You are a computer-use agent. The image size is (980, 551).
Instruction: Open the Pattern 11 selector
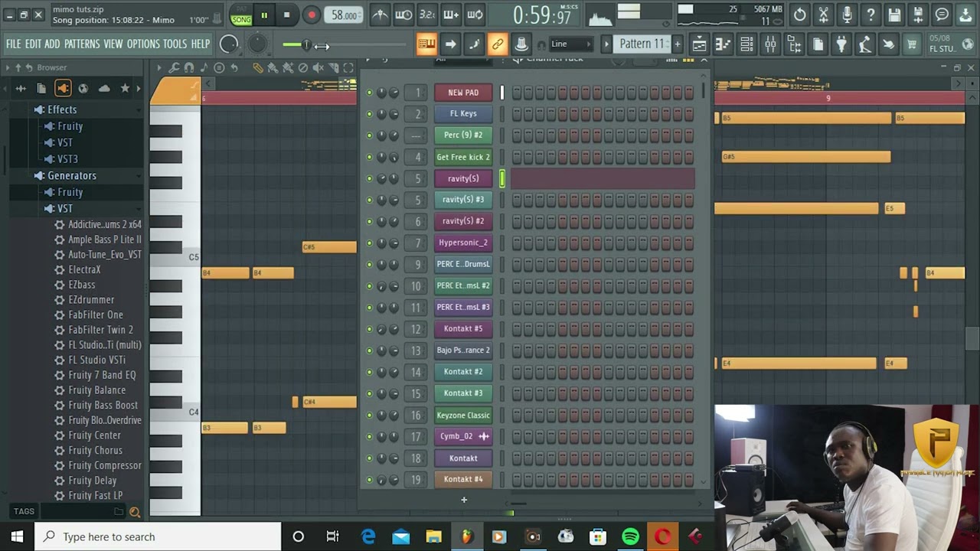pyautogui.click(x=642, y=44)
